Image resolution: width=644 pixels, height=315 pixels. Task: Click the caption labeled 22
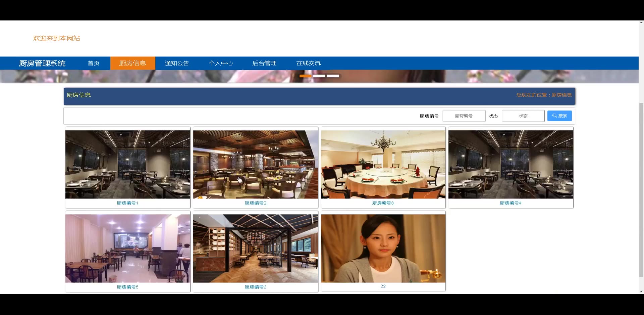click(383, 286)
